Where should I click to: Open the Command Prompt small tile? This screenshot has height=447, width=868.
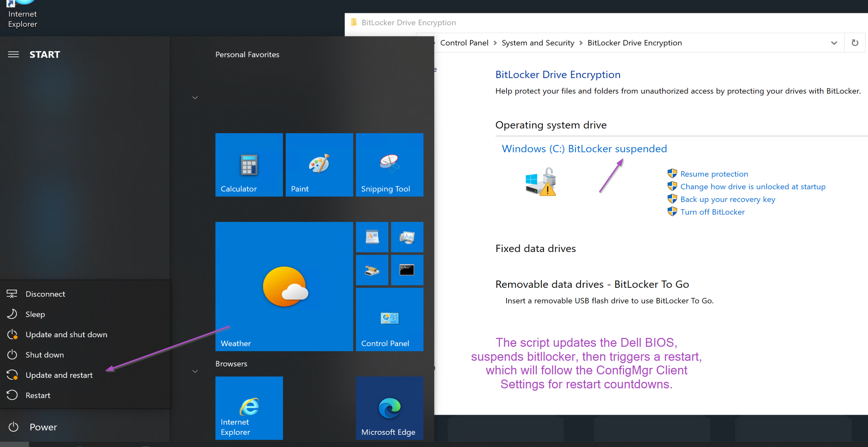tap(407, 270)
